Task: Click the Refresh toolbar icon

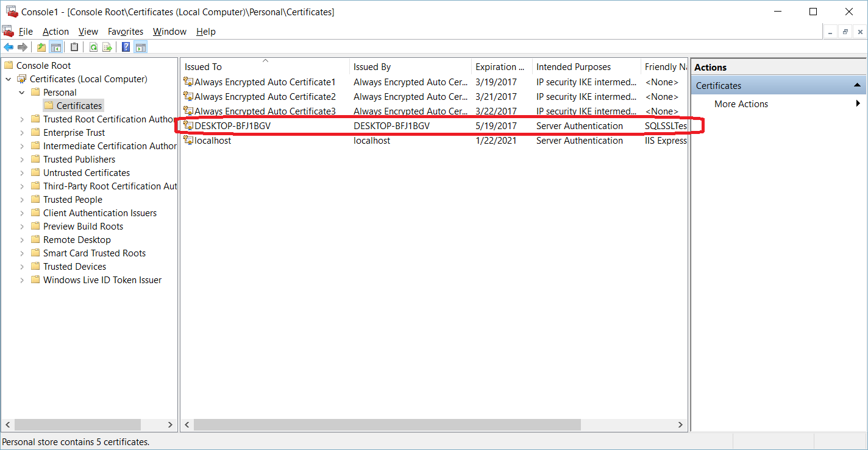Action: 93,47
